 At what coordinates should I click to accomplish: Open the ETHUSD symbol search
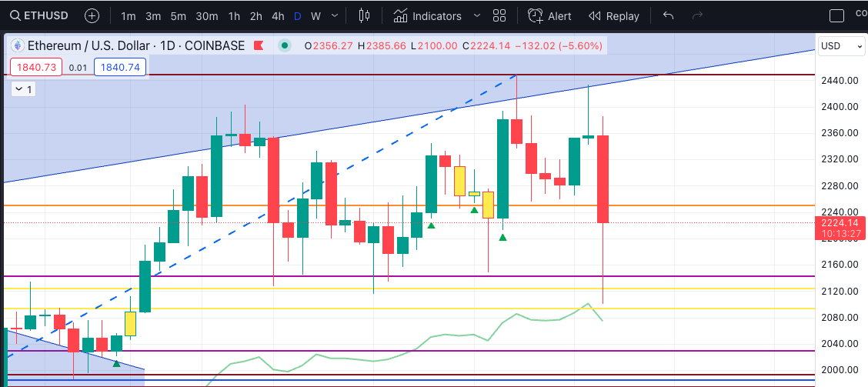(x=38, y=15)
